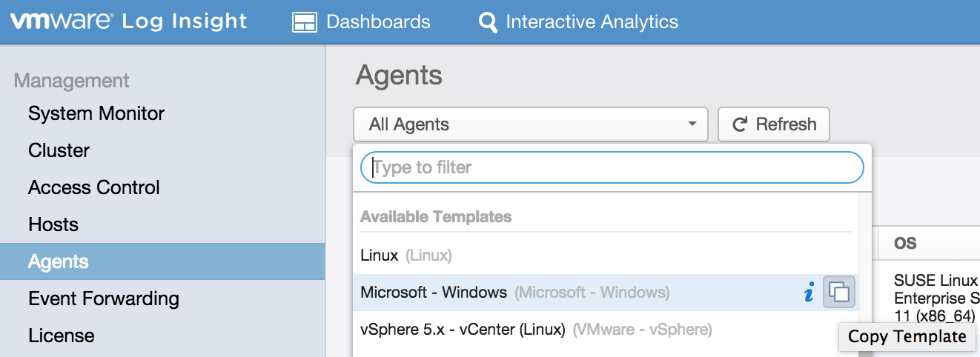The height and width of the screenshot is (357, 980).
Task: Open Access Control settings
Action: point(94,187)
